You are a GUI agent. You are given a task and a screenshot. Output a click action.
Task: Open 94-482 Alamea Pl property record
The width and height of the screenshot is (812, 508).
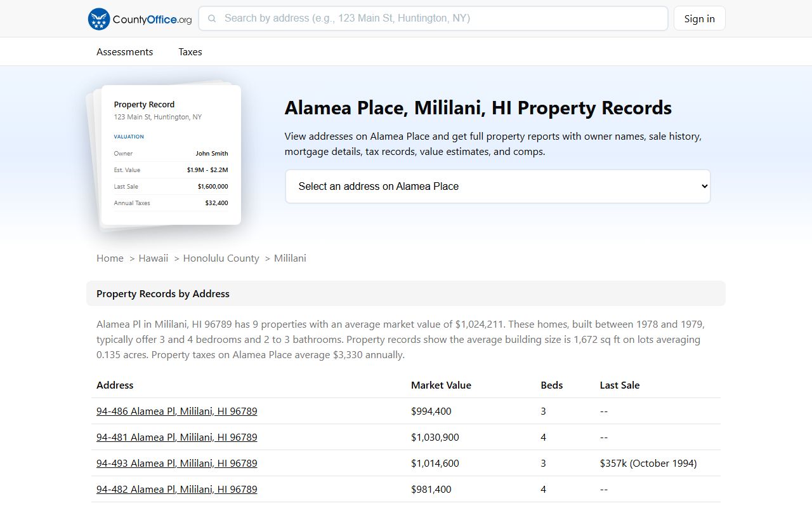pyautogui.click(x=177, y=490)
